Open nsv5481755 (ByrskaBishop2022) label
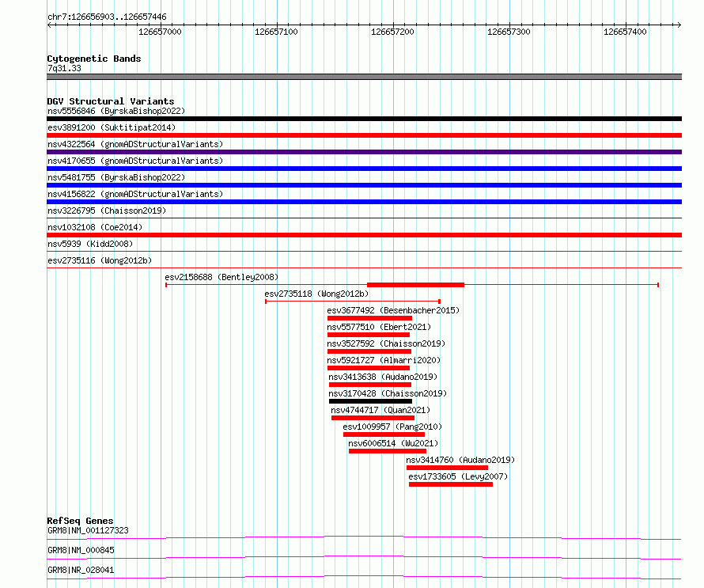The image size is (704, 588). point(116,177)
